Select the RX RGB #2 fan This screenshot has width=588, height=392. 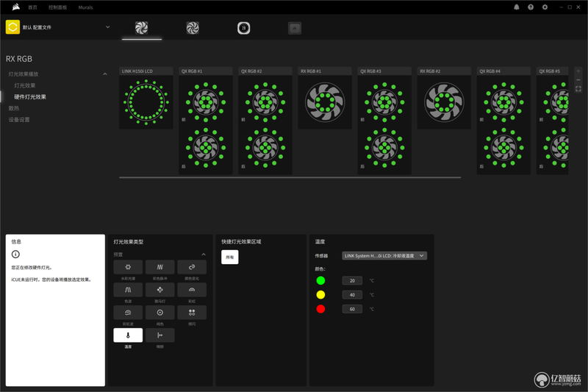coord(444,102)
